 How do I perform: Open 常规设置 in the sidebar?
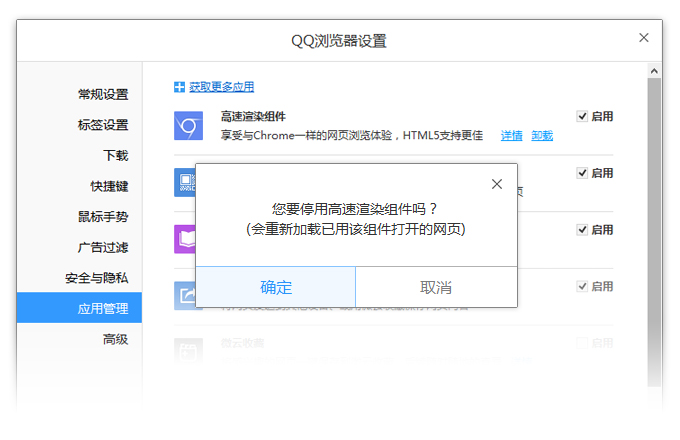(x=103, y=94)
